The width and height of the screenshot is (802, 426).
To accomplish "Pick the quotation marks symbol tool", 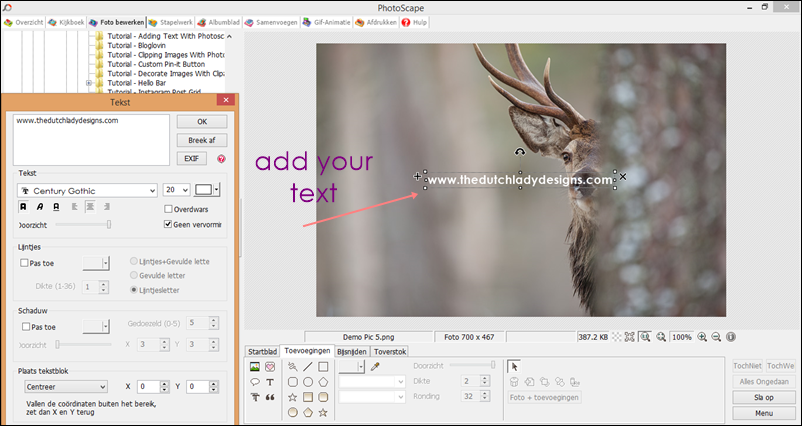I will [x=270, y=397].
